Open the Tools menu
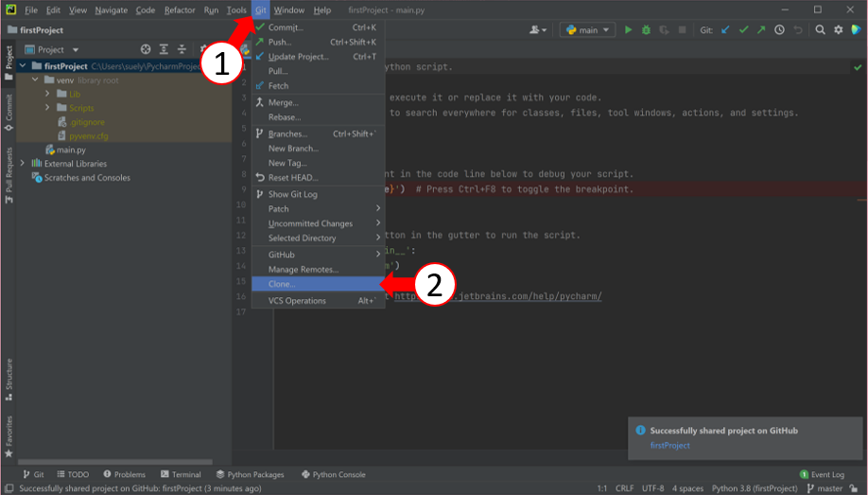Viewport: 868px width, 495px height. tap(236, 10)
